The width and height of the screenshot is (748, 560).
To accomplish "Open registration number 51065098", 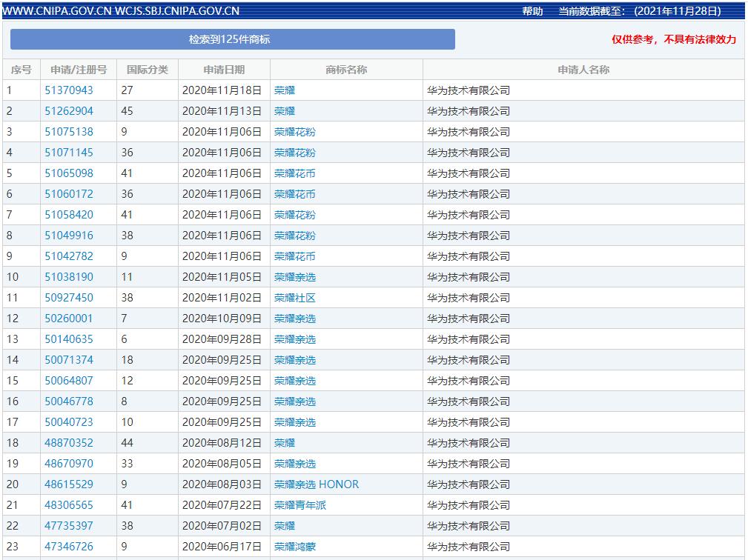I will coord(69,173).
